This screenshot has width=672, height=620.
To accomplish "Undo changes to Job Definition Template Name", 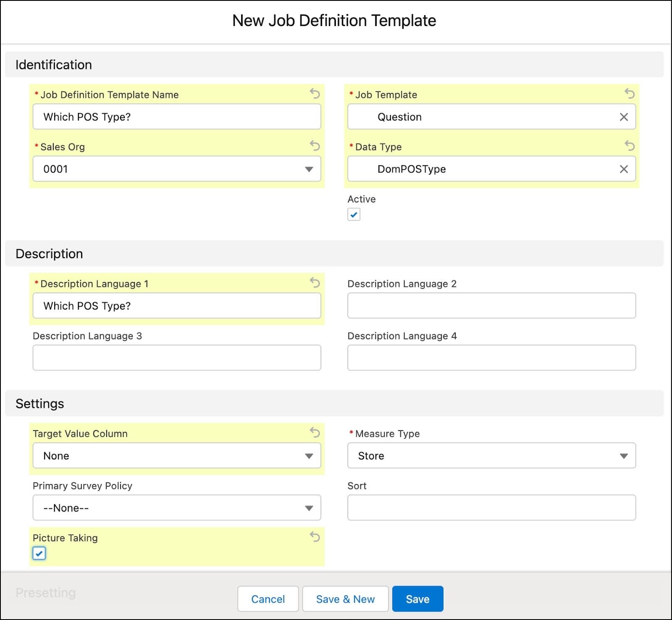I will click(x=315, y=93).
